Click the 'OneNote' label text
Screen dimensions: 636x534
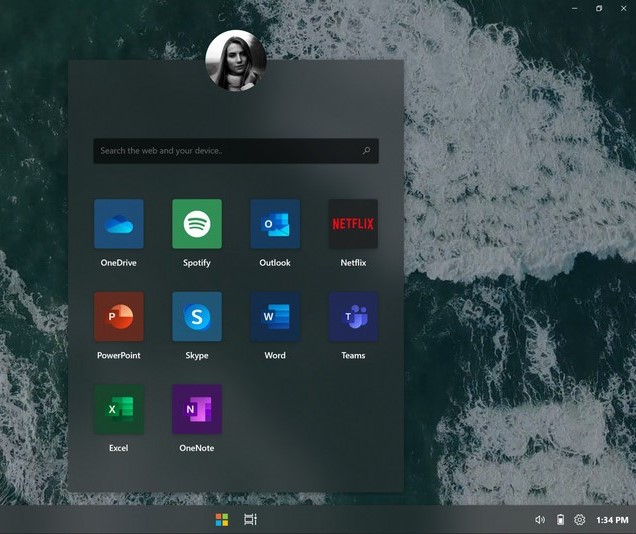click(x=197, y=448)
